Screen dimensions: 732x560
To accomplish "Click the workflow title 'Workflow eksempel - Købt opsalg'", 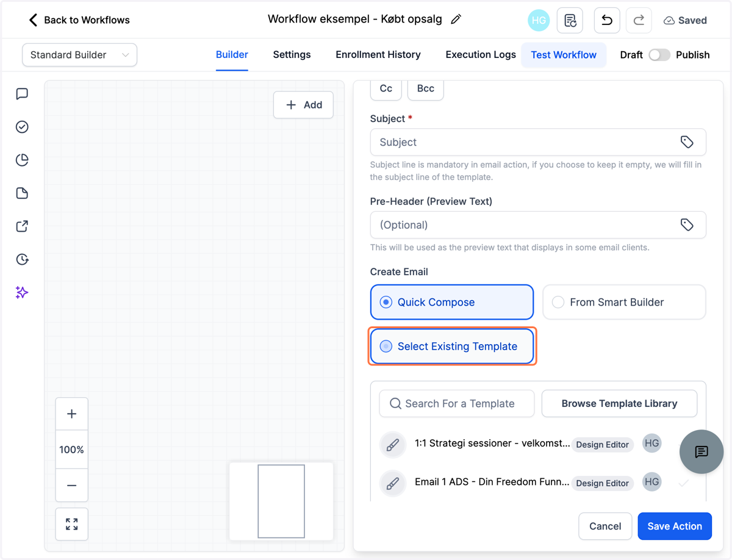I will 355,19.
